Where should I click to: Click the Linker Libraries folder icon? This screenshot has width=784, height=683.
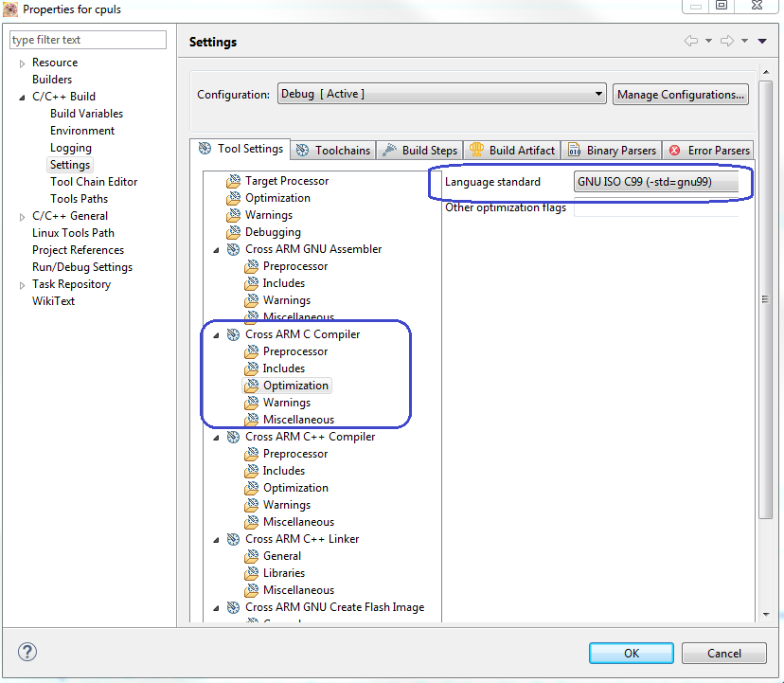click(x=252, y=573)
